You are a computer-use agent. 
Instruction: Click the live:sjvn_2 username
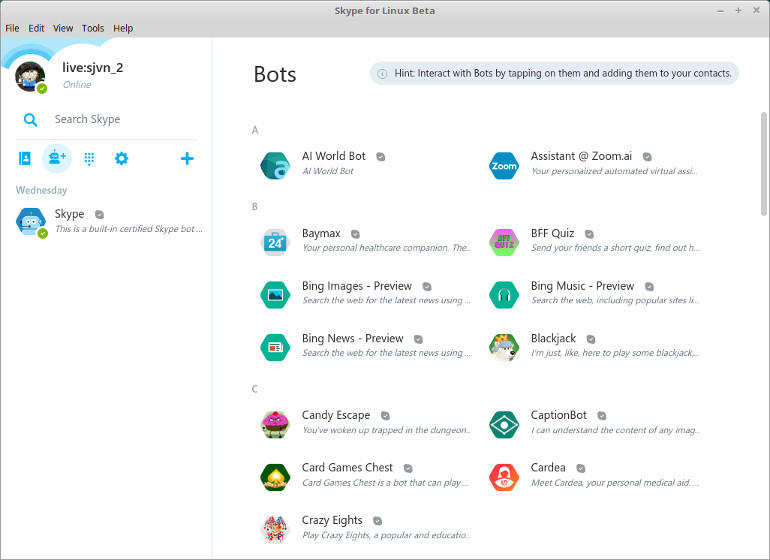click(92, 67)
